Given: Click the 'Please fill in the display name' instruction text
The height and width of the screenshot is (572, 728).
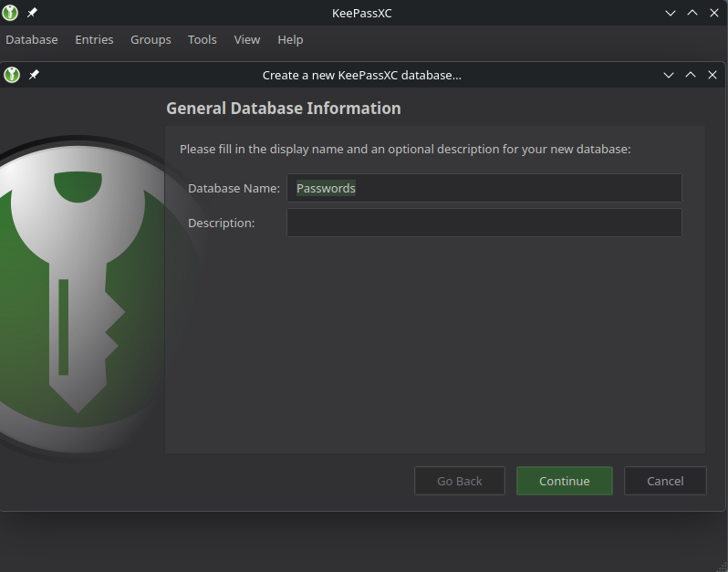Looking at the screenshot, I should pos(405,150).
